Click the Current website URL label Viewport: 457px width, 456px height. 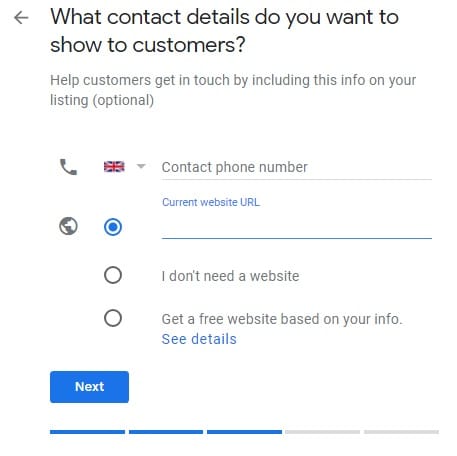point(211,202)
